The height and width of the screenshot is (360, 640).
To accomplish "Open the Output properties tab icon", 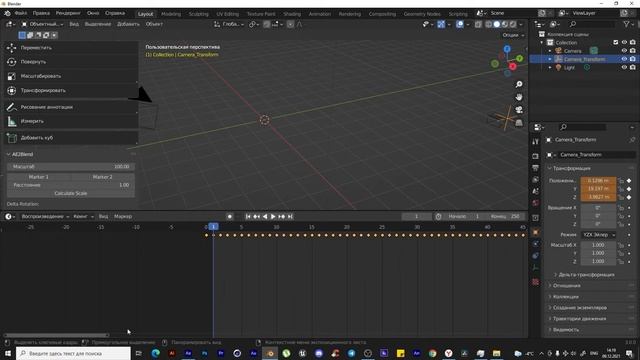I will pyautogui.click(x=536, y=168).
